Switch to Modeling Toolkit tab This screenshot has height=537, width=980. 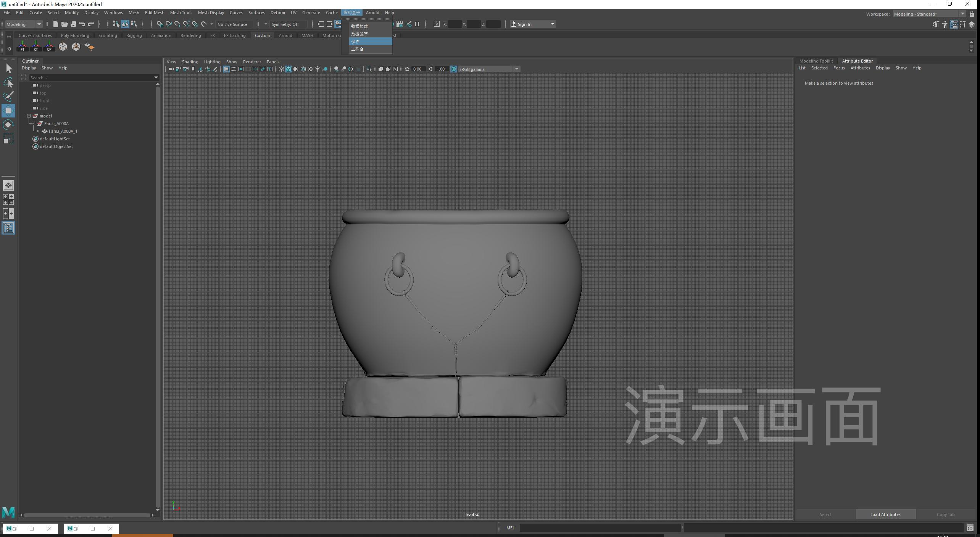pyautogui.click(x=816, y=61)
